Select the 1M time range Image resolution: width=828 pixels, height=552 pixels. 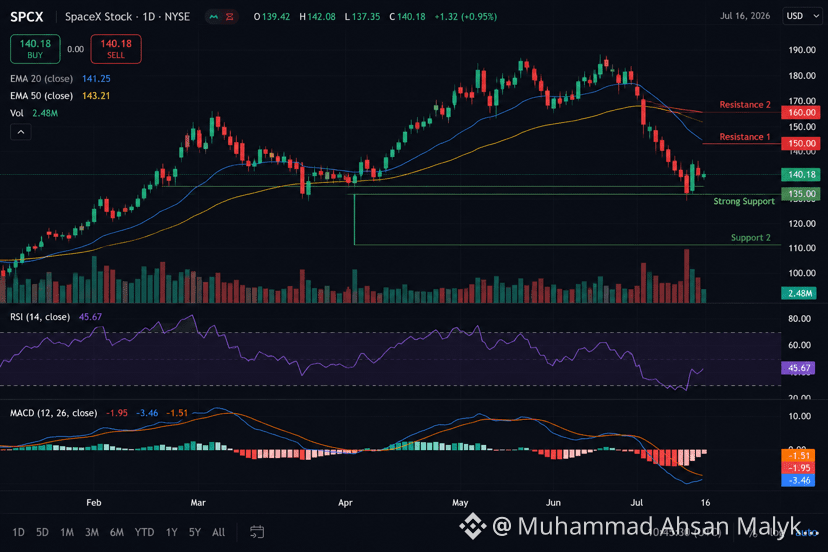[x=67, y=532]
